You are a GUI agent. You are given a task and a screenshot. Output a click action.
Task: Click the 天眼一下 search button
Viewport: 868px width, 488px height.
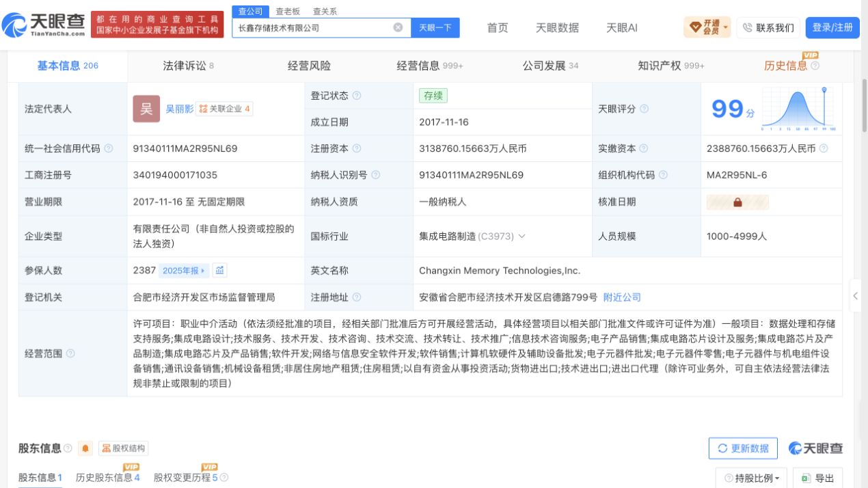435,28
